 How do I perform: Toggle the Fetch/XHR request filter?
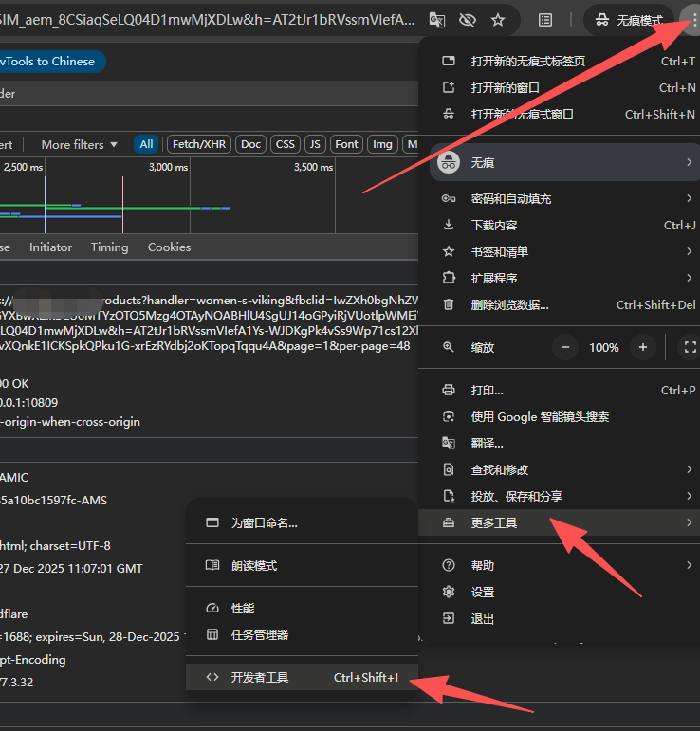click(198, 144)
